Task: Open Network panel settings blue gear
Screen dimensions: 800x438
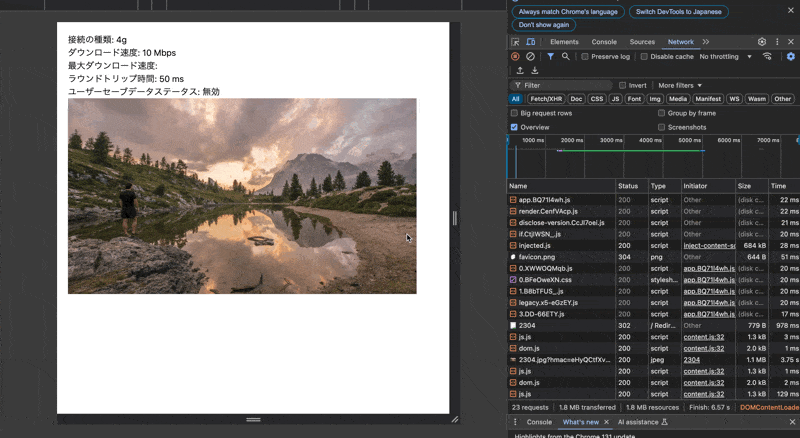Action: (790, 57)
